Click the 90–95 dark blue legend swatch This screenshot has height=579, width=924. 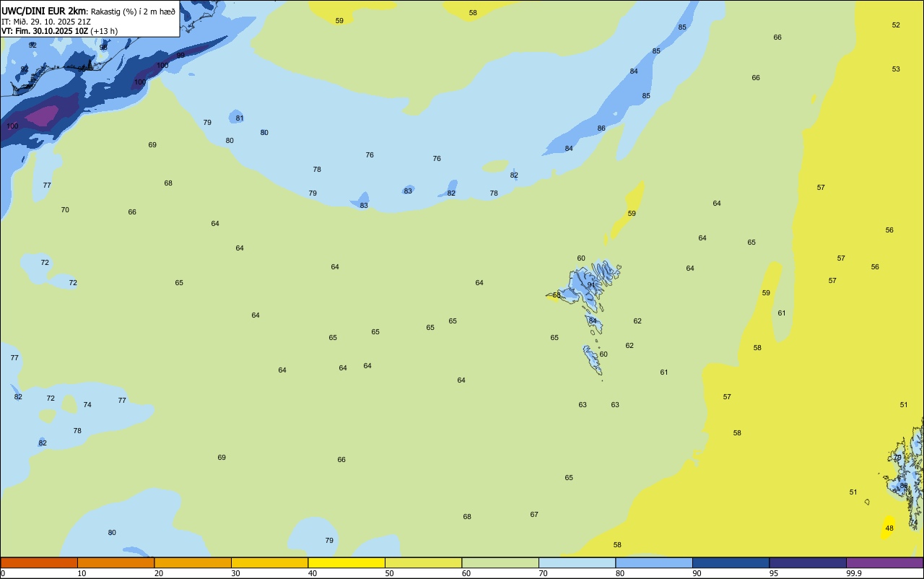731,562
